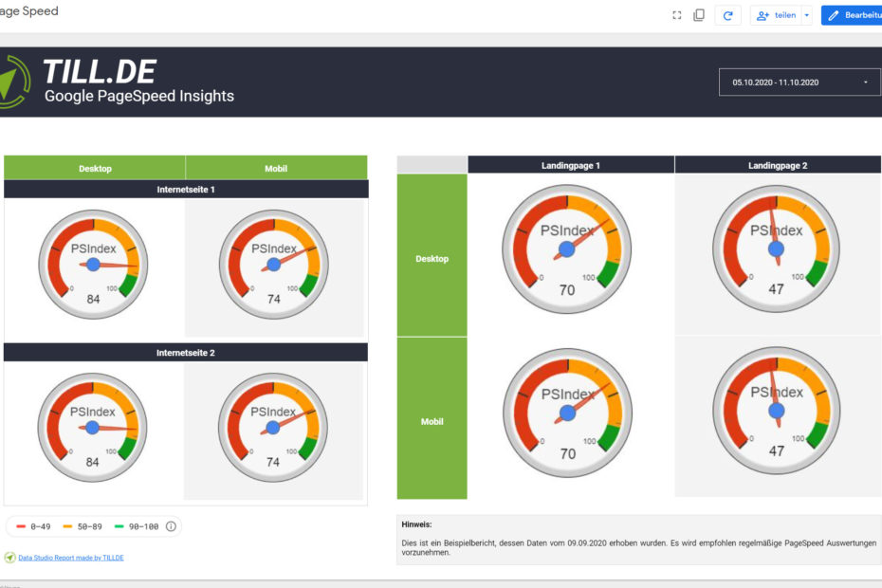Click Internetseite 2 Desktop gauge showing 84
Viewport: 882px width, 588px height.
pos(92,428)
